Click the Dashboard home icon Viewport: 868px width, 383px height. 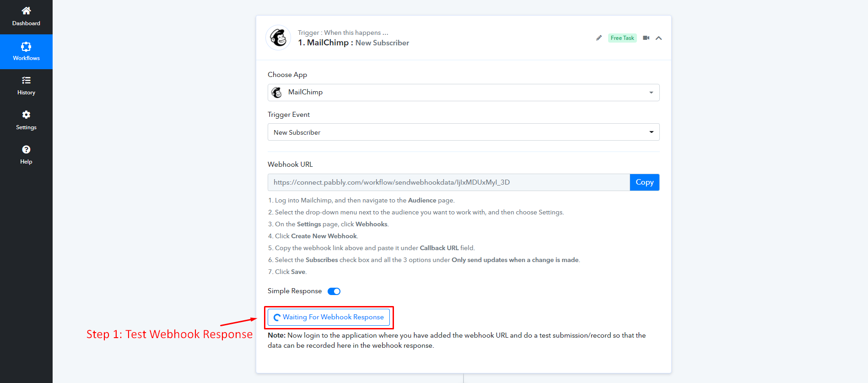click(26, 11)
